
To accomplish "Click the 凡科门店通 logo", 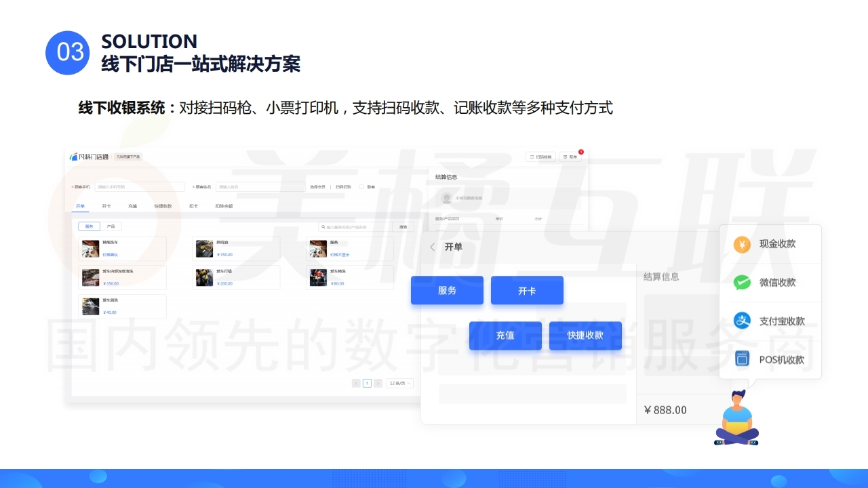I will (x=90, y=157).
